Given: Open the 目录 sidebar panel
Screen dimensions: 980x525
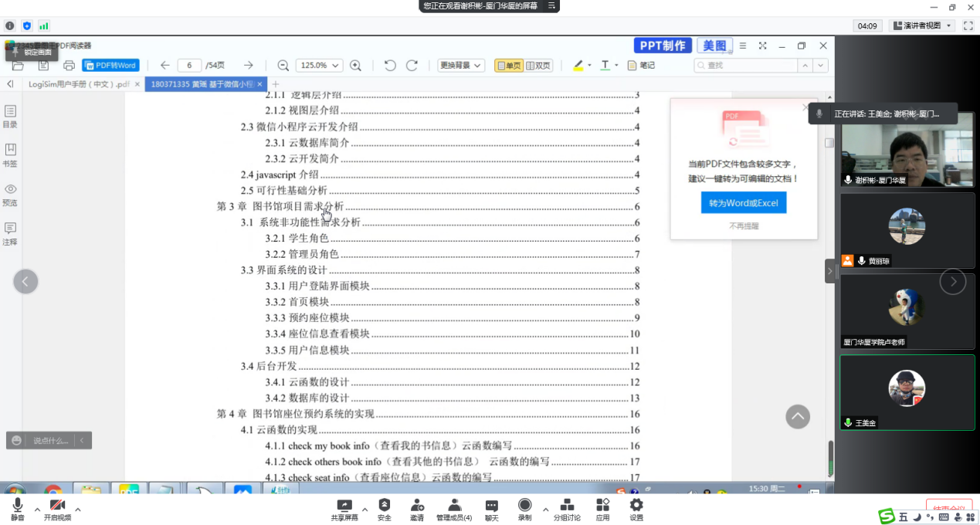Looking at the screenshot, I should [10, 117].
